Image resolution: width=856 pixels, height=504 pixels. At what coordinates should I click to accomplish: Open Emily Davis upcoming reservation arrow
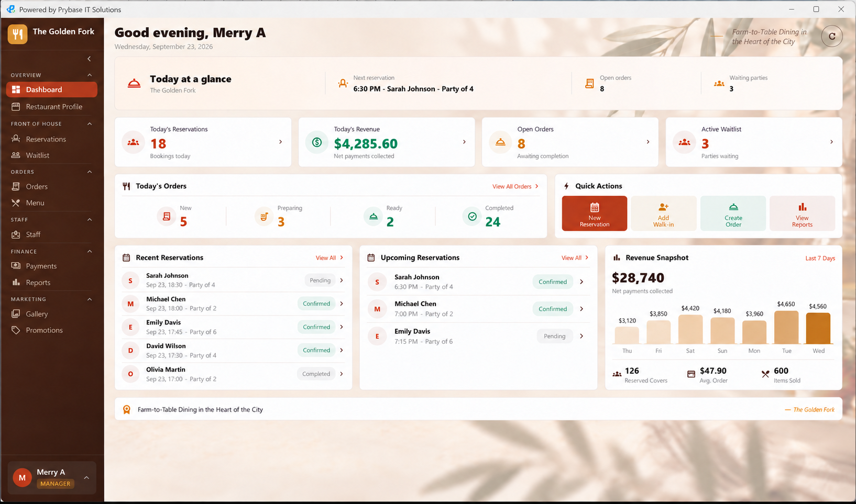coord(581,337)
